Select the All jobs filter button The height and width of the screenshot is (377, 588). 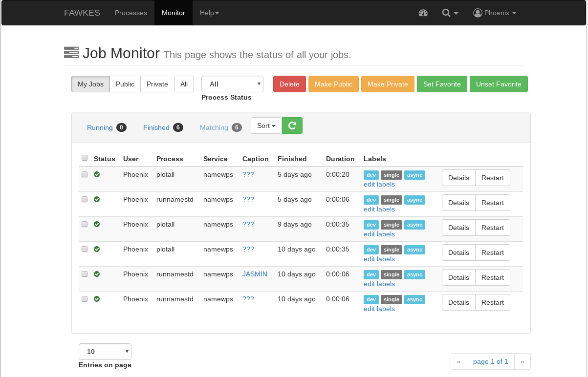coord(184,84)
